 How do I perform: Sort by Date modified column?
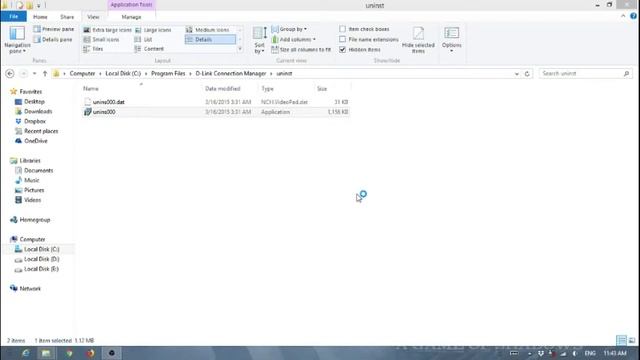(222, 89)
